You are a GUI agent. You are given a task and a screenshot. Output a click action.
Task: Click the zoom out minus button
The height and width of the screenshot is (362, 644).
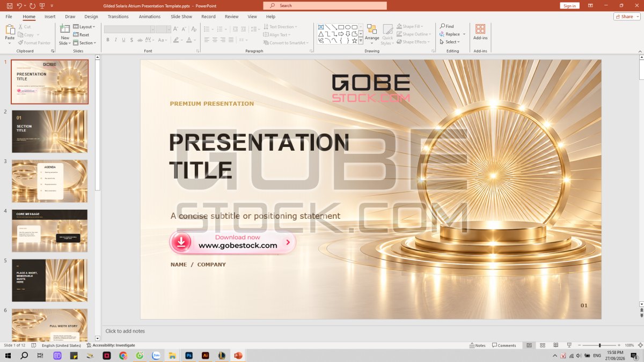click(580, 345)
